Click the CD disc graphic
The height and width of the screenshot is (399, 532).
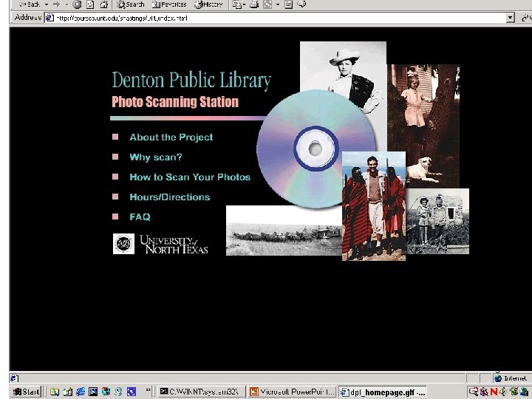[x=316, y=149]
